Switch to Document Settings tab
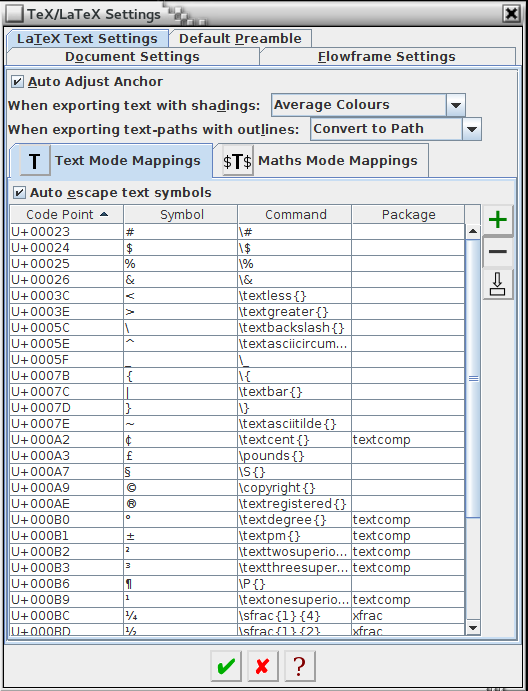This screenshot has height=691, width=528. (132, 56)
